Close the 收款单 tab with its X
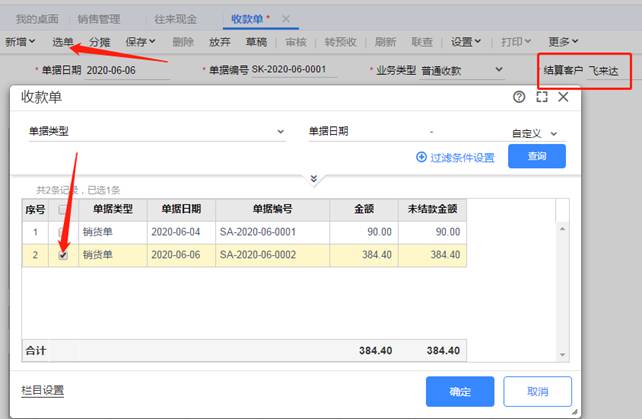The image size is (642, 419). (x=286, y=19)
